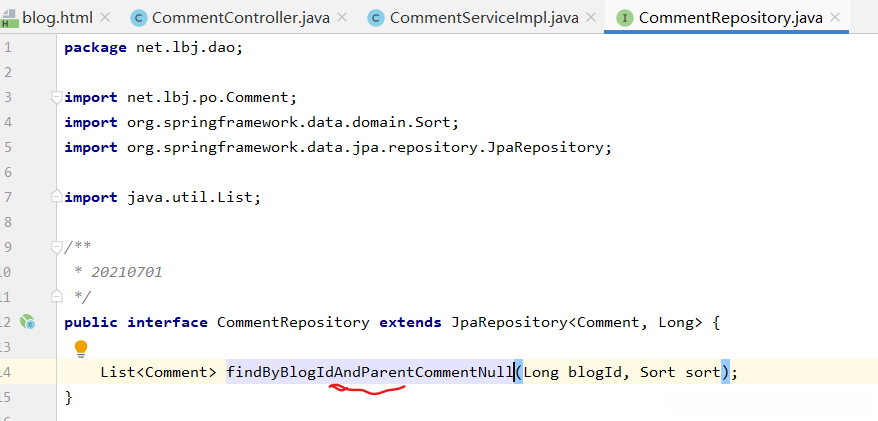Click line number 7 in the gutter
Viewport: 878px width, 421px height.
pyautogui.click(x=7, y=197)
